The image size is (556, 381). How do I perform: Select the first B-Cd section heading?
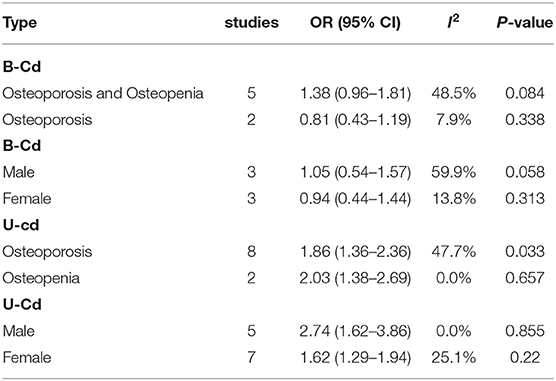(22, 67)
